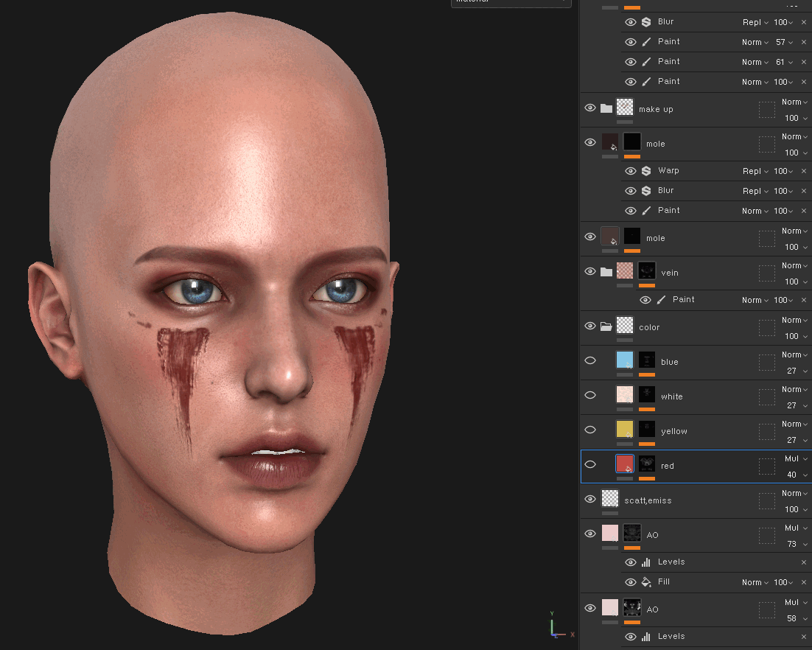Click the open folder icon of color group

pyautogui.click(x=606, y=326)
